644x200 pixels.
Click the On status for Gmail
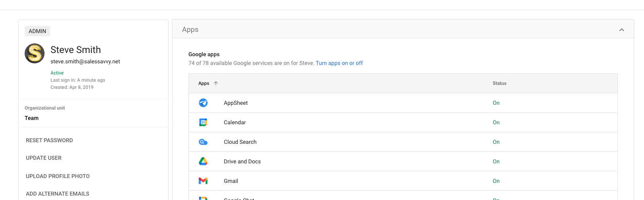click(x=496, y=181)
